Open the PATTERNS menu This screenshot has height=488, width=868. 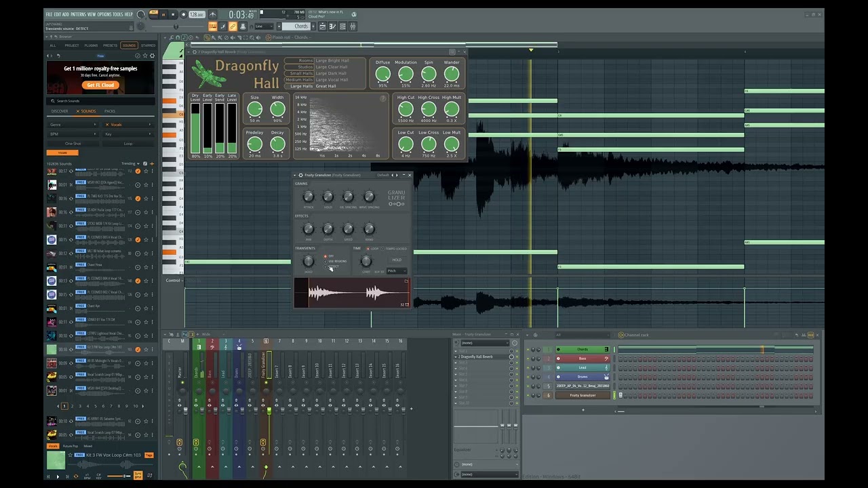[78, 14]
